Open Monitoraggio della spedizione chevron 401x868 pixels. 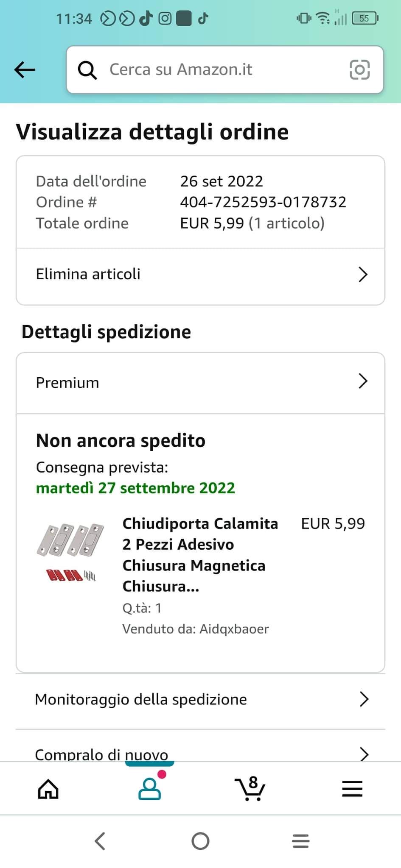364,699
